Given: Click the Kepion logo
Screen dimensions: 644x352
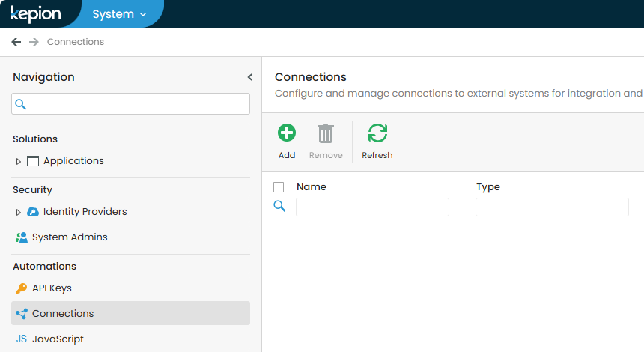Looking at the screenshot, I should point(35,14).
